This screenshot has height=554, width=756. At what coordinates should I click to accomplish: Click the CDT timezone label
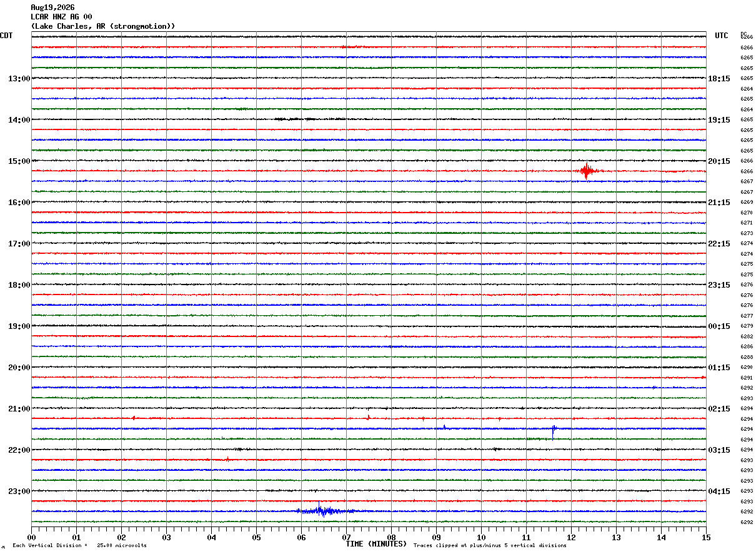6,36
